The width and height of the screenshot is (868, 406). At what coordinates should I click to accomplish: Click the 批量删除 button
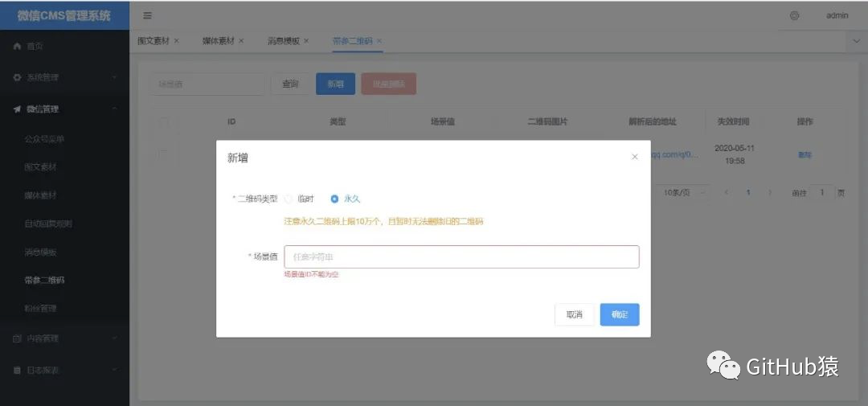click(389, 84)
